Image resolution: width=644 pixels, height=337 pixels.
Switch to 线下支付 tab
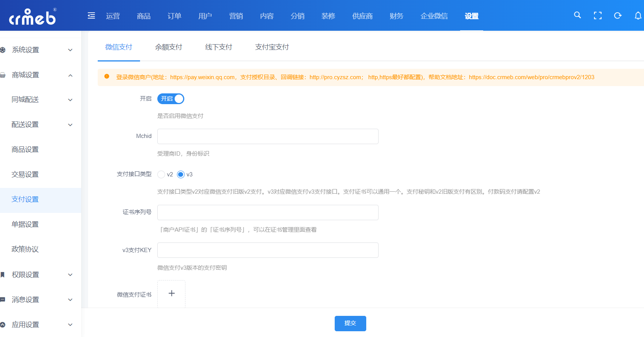[219, 47]
